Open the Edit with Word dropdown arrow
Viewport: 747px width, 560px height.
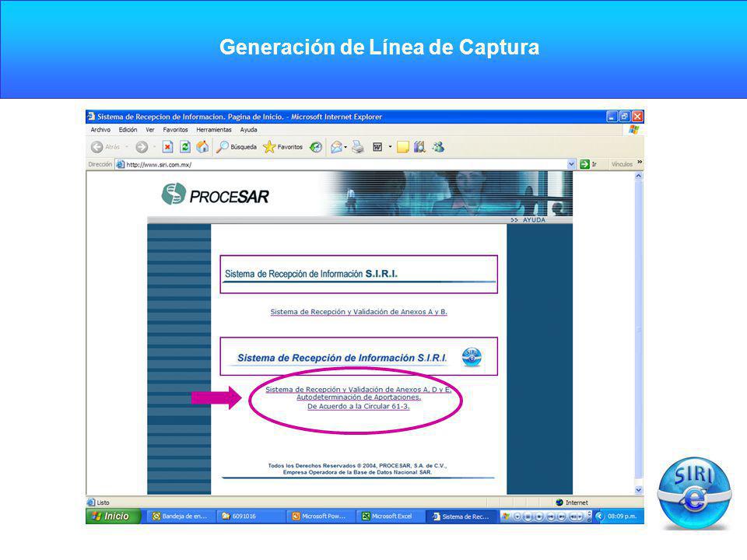coord(390,147)
